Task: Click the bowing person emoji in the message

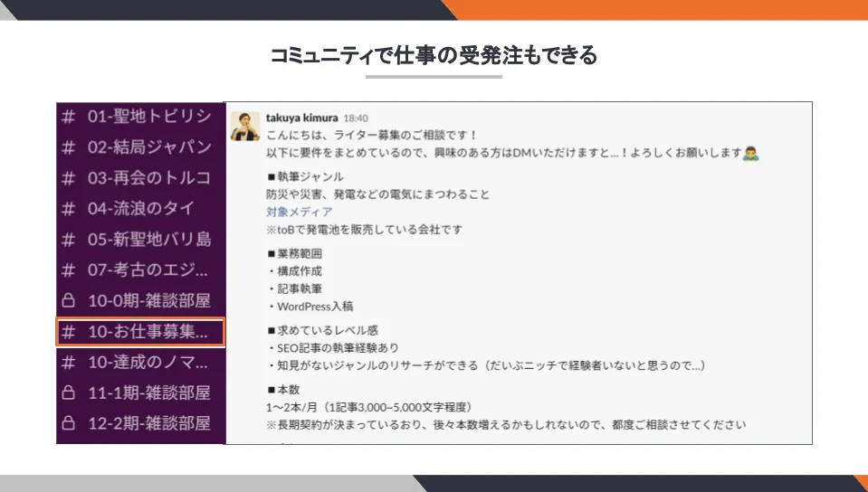Action: [x=750, y=153]
